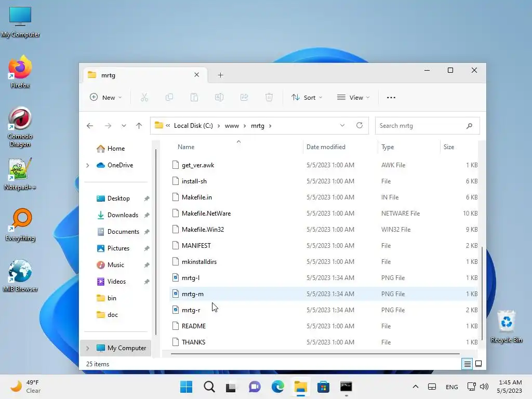Sort by Size column header
The image size is (532, 399).
coord(448,147)
